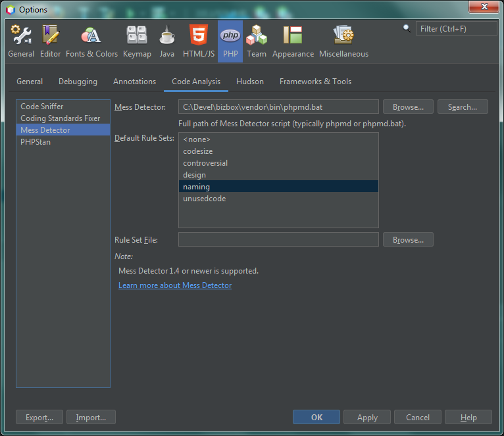Switch to the Hudson tab
Viewport: 504px width, 436px height.
coord(250,82)
